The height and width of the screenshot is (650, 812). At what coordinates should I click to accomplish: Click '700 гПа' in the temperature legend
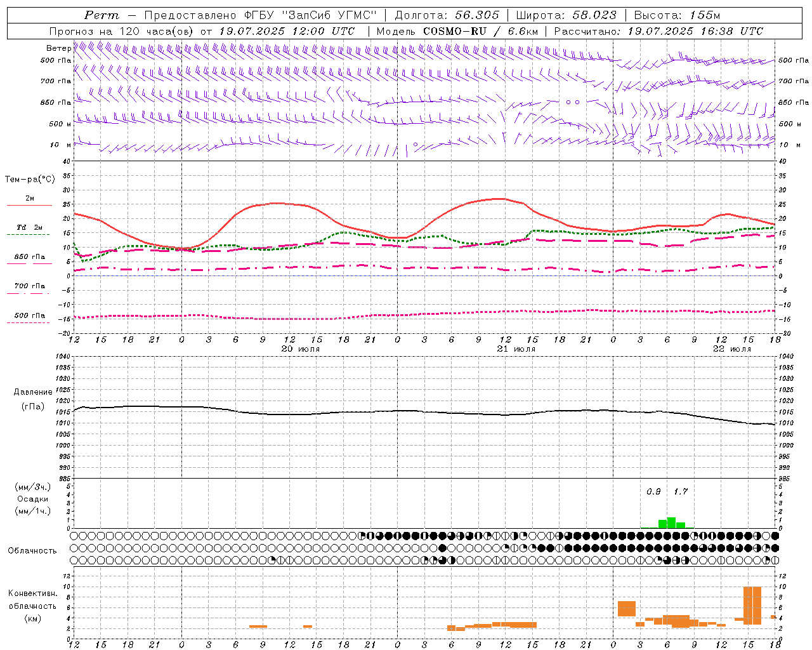pyautogui.click(x=29, y=286)
